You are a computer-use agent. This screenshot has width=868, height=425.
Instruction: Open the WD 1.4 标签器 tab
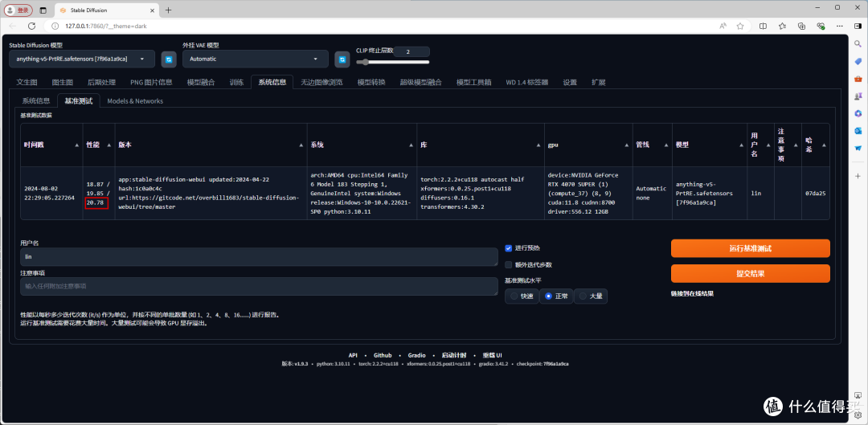point(527,83)
